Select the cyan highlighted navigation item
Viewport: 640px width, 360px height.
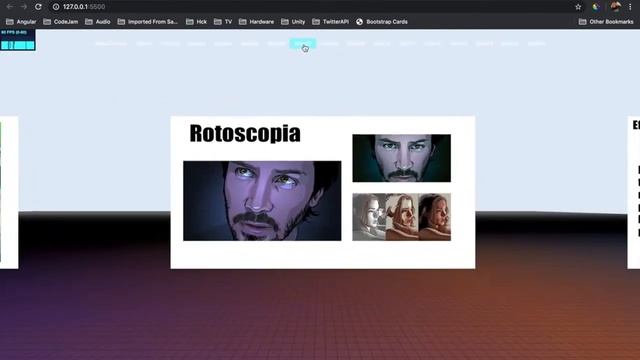[x=302, y=43]
